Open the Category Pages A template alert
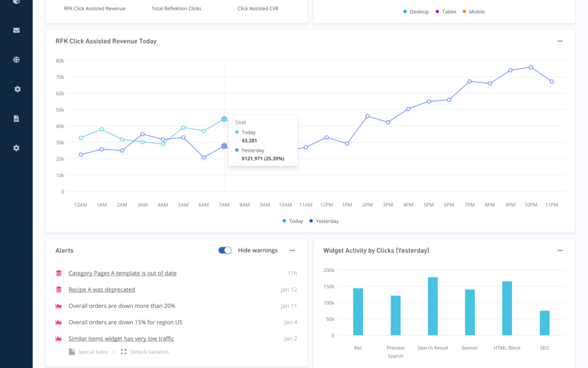 coord(122,273)
